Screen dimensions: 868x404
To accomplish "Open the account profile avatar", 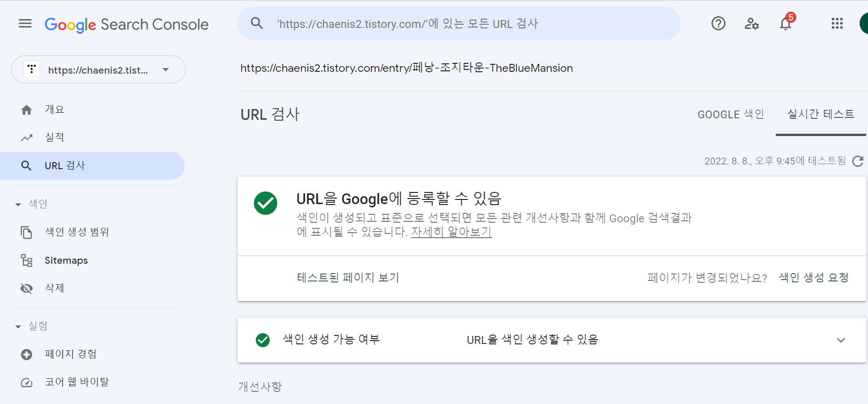I will [x=864, y=23].
